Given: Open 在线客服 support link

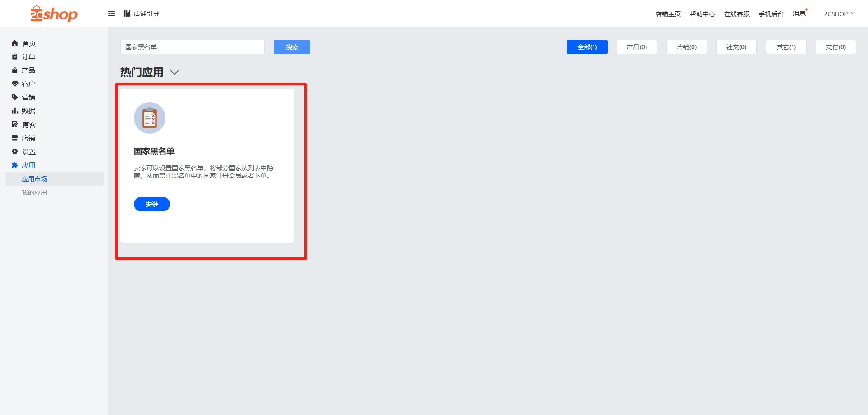Looking at the screenshot, I should click(x=737, y=14).
